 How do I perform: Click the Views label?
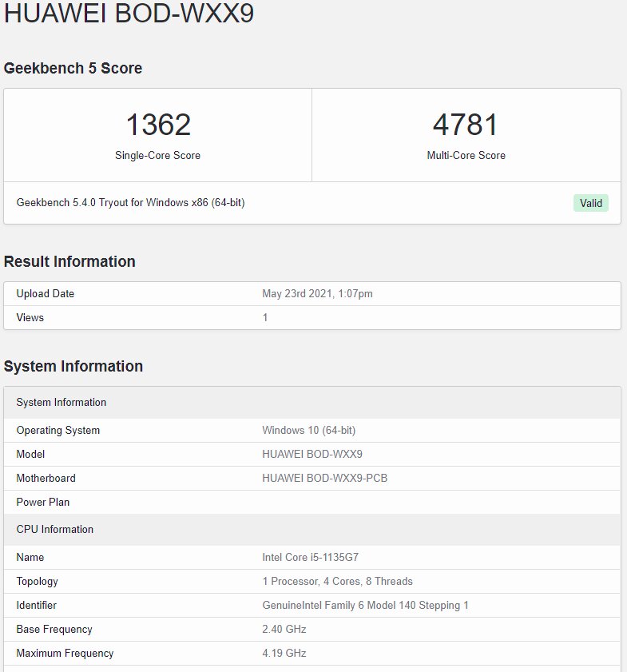coord(30,317)
